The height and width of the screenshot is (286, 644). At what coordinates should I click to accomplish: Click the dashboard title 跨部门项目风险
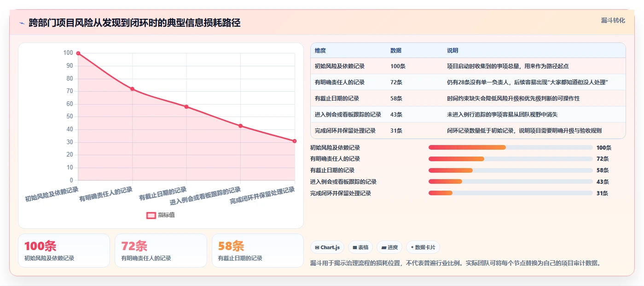tap(134, 23)
